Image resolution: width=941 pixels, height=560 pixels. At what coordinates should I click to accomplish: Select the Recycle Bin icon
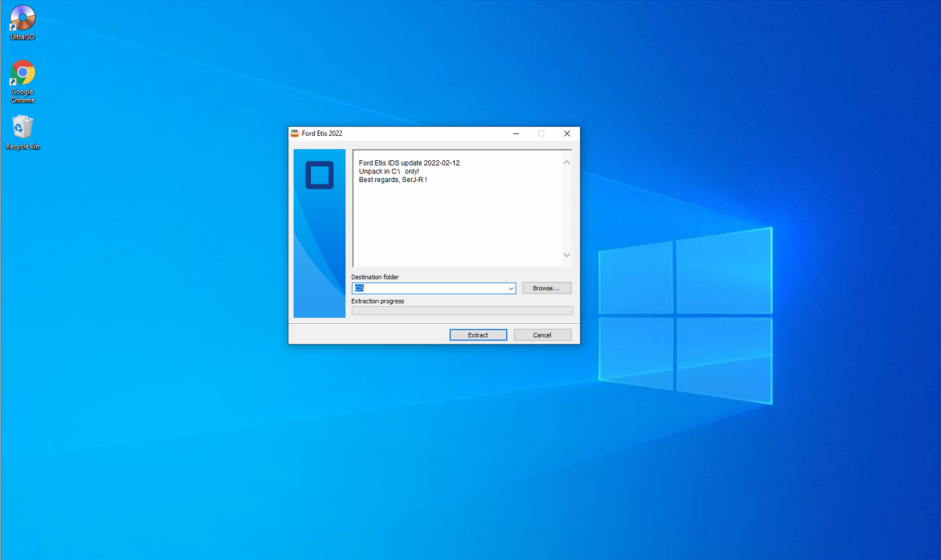(x=22, y=133)
